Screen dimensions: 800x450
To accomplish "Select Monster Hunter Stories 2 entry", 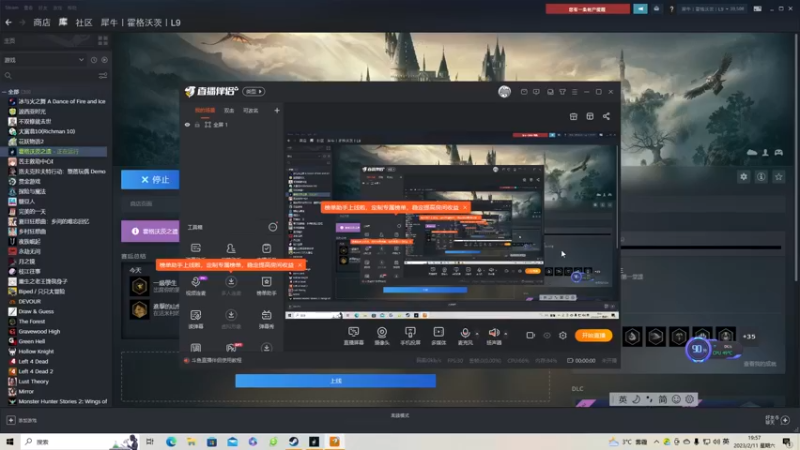I will point(63,402).
